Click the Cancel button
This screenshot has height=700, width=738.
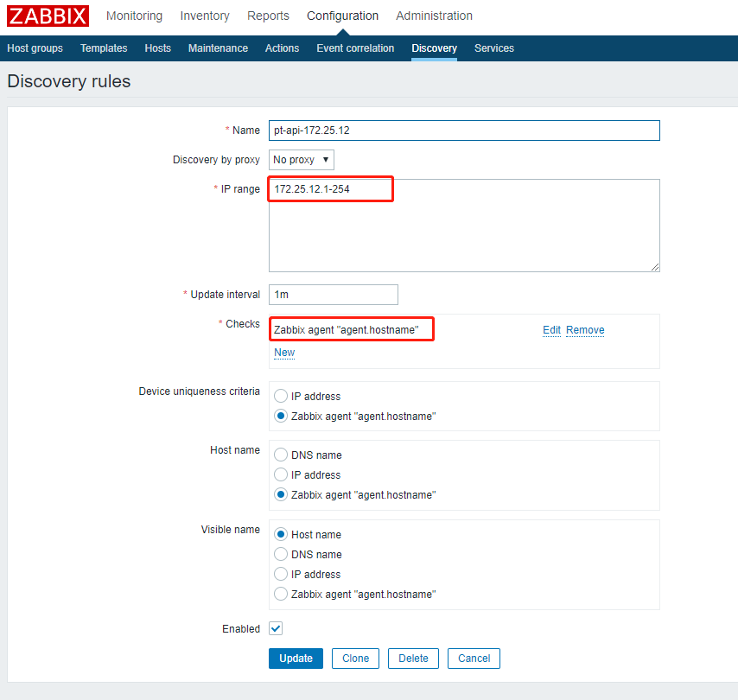coord(474,659)
